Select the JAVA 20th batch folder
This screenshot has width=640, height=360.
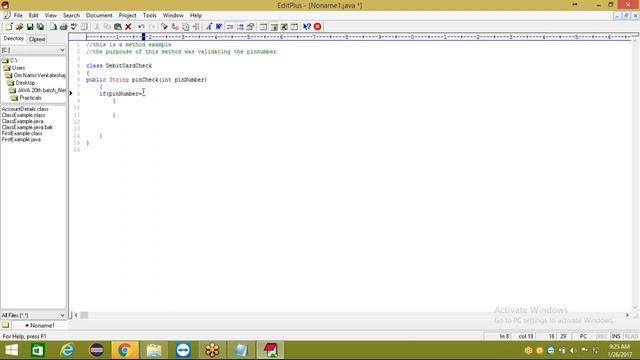pyautogui.click(x=41, y=90)
